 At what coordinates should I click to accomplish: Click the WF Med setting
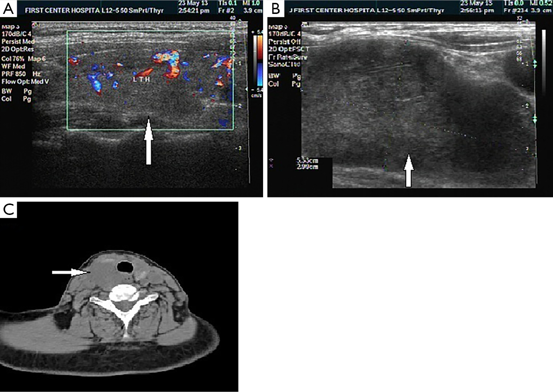pos(14,66)
